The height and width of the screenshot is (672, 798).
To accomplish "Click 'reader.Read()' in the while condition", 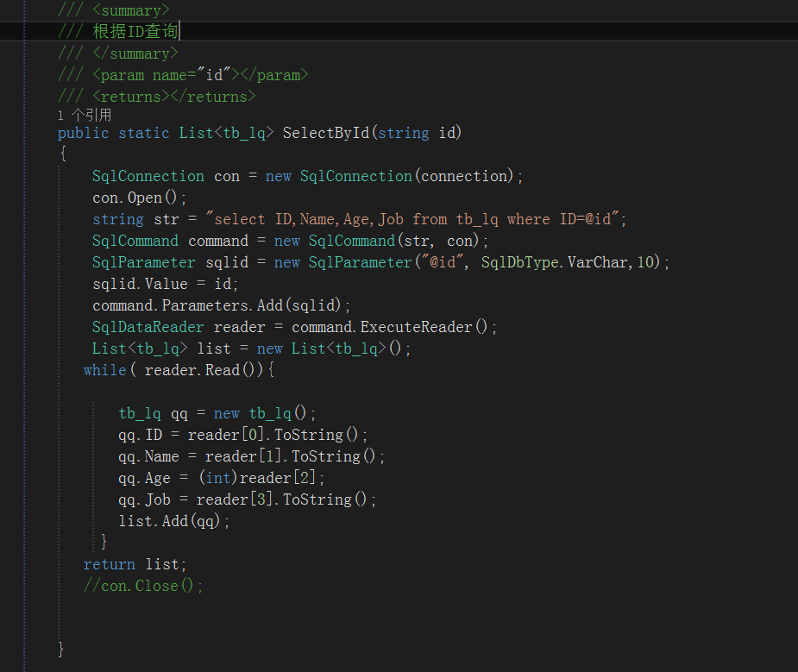I will 199,370.
